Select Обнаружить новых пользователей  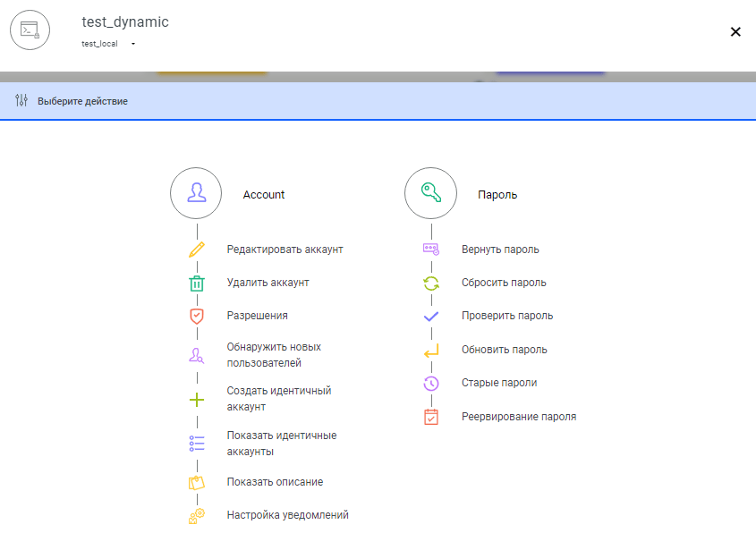274,355
